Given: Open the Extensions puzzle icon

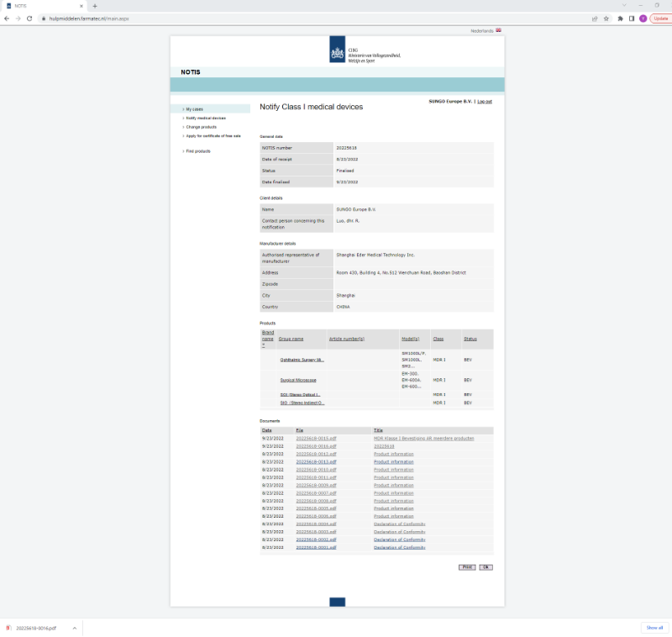Looking at the screenshot, I should pyautogui.click(x=620, y=18).
